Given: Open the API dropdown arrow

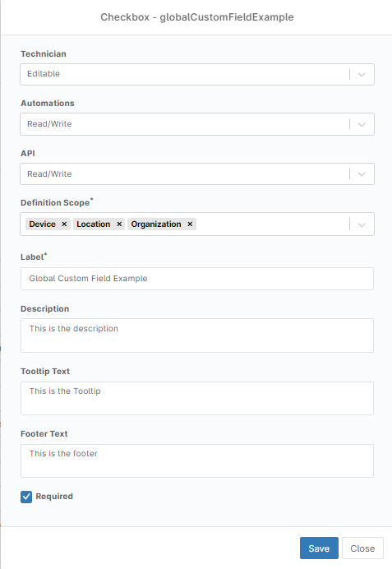Looking at the screenshot, I should (x=362, y=174).
